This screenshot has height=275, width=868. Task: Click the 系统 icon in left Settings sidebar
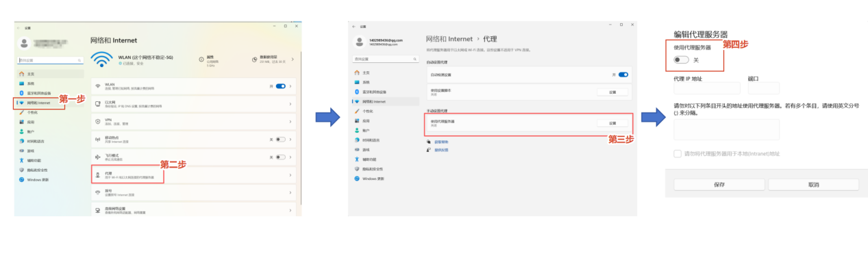tap(22, 83)
